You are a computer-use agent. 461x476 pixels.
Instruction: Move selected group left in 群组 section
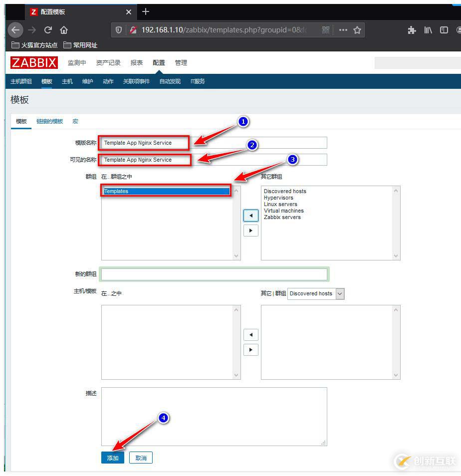[x=250, y=216]
